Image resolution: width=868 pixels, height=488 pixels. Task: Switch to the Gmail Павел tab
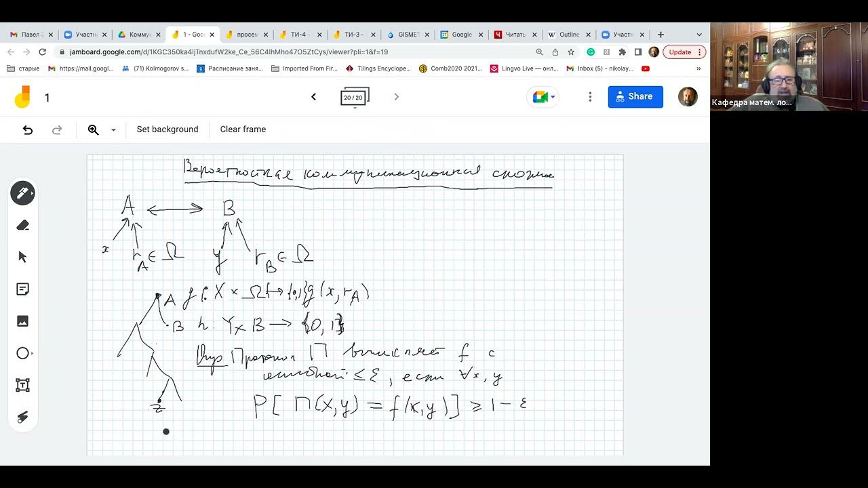[x=31, y=35]
